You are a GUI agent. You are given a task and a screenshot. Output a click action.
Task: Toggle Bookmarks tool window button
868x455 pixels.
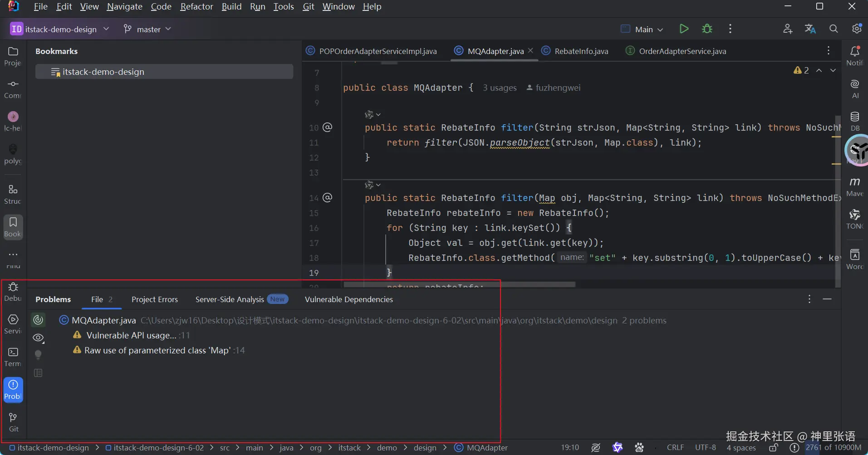(13, 227)
